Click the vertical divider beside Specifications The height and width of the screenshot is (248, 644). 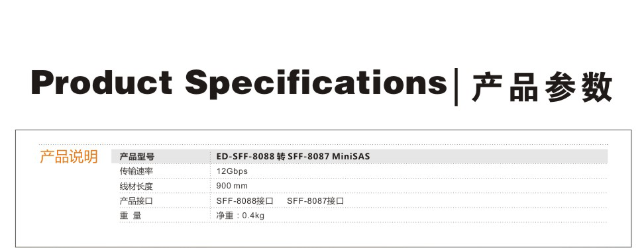pos(456,87)
